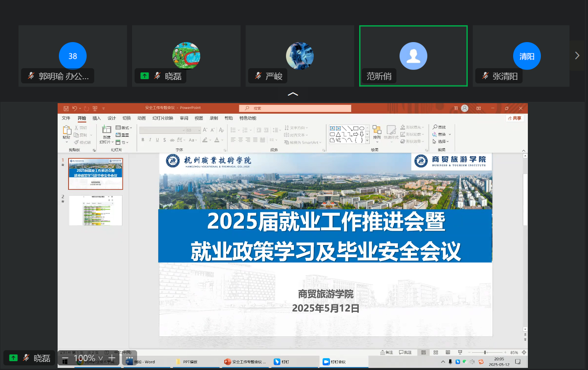Switch to the Design (设计) ribbon tab

tap(111, 118)
